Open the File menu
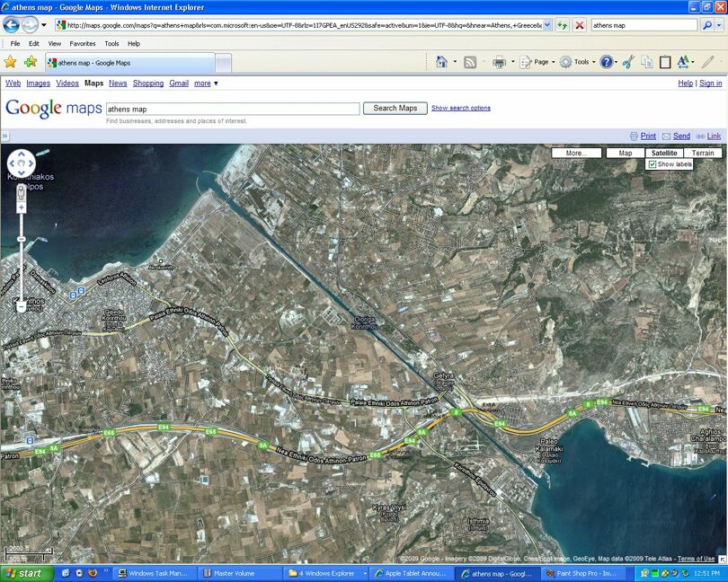The width and height of the screenshot is (728, 582). pyautogui.click(x=15, y=44)
